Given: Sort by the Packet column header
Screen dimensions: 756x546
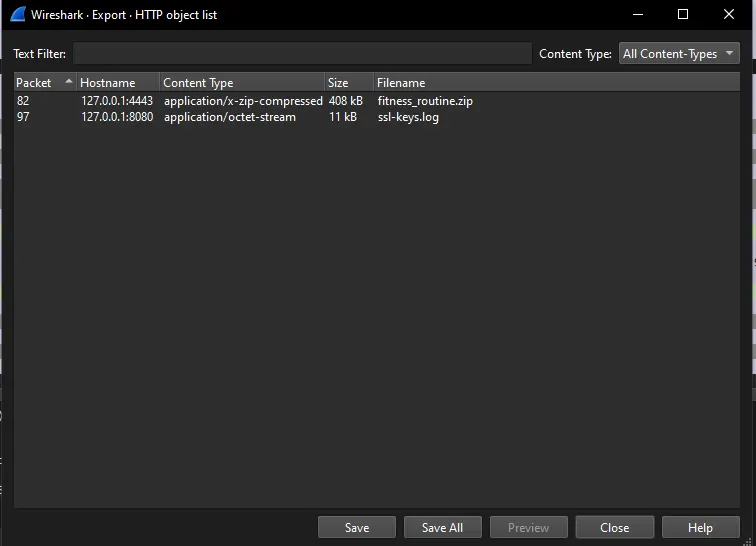Looking at the screenshot, I should (45, 82).
